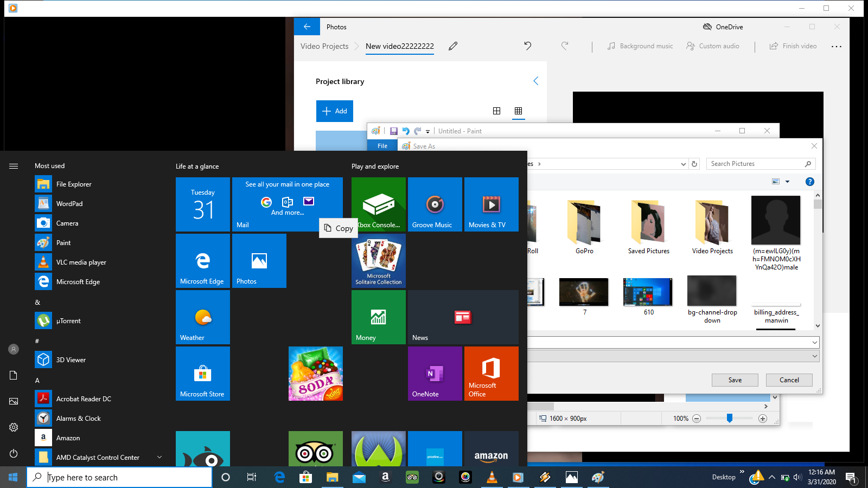
Task: Open the Candy Crush Soda tile
Action: (316, 374)
